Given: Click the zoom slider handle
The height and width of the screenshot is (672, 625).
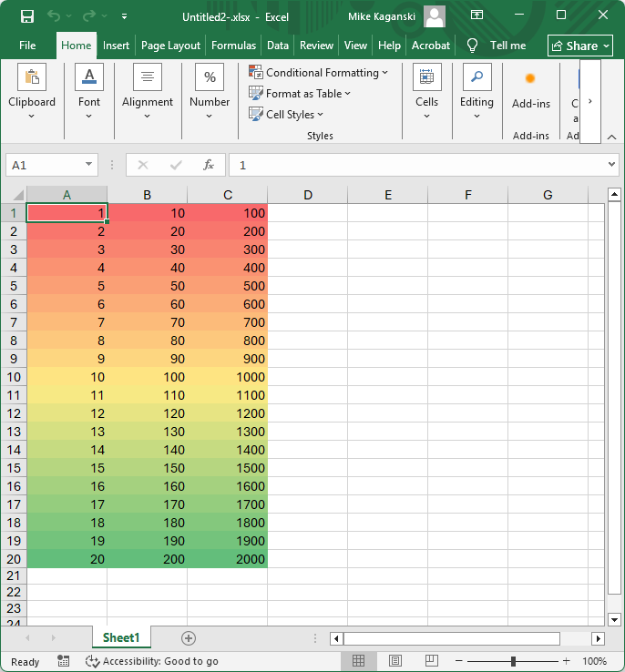Looking at the screenshot, I should point(514,661).
